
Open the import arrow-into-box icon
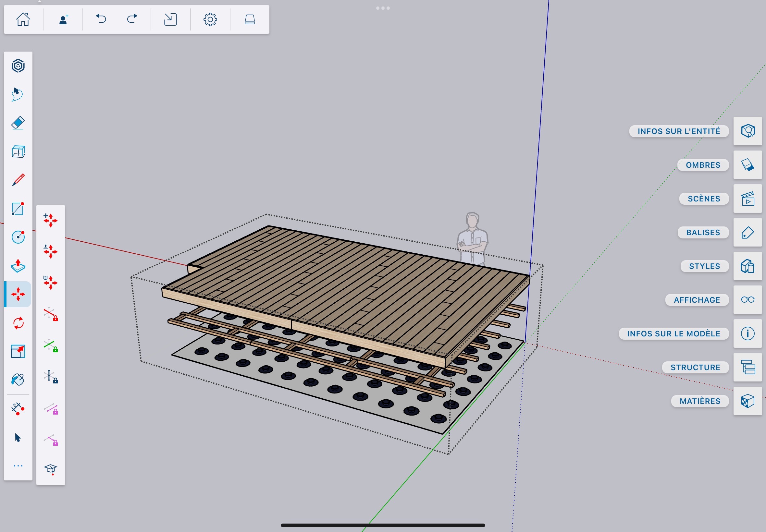(170, 19)
